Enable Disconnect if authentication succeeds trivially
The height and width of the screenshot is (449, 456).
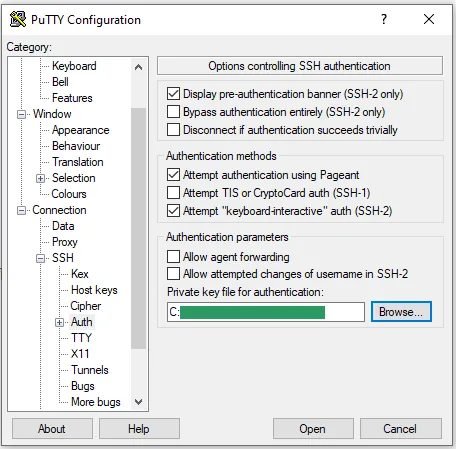pos(173,129)
